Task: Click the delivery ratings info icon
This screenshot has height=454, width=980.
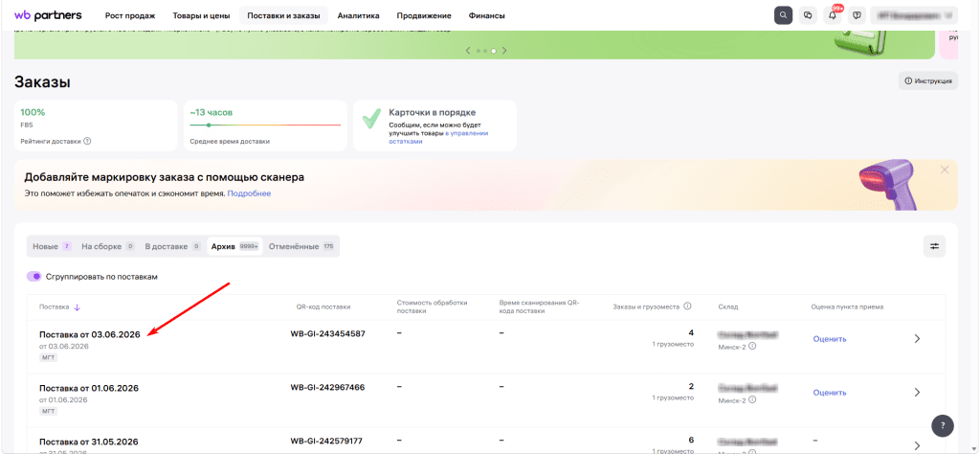Action: click(87, 142)
